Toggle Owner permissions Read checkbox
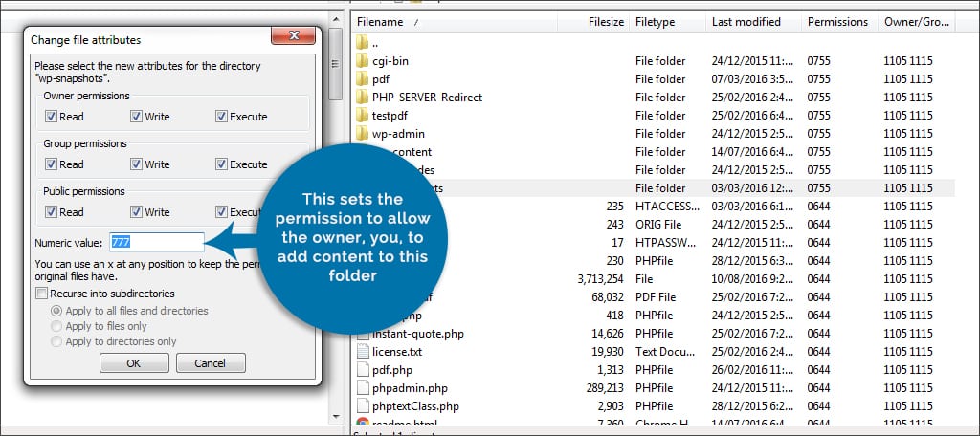The height and width of the screenshot is (436, 980). click(x=52, y=117)
